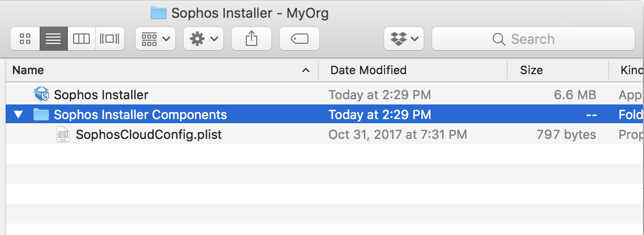Open the item arrangement dropdown
Viewport: 644px width, 235px height.
pos(156,39)
